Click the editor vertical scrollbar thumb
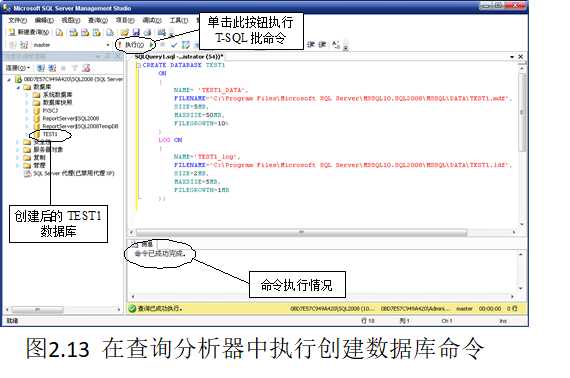The image size is (570, 378). pos(522,112)
